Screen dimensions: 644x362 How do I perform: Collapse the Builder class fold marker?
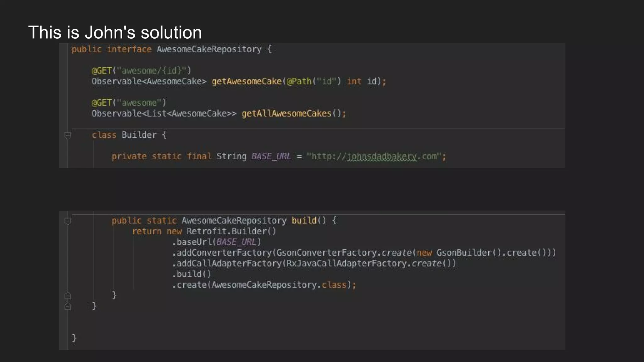(68, 135)
